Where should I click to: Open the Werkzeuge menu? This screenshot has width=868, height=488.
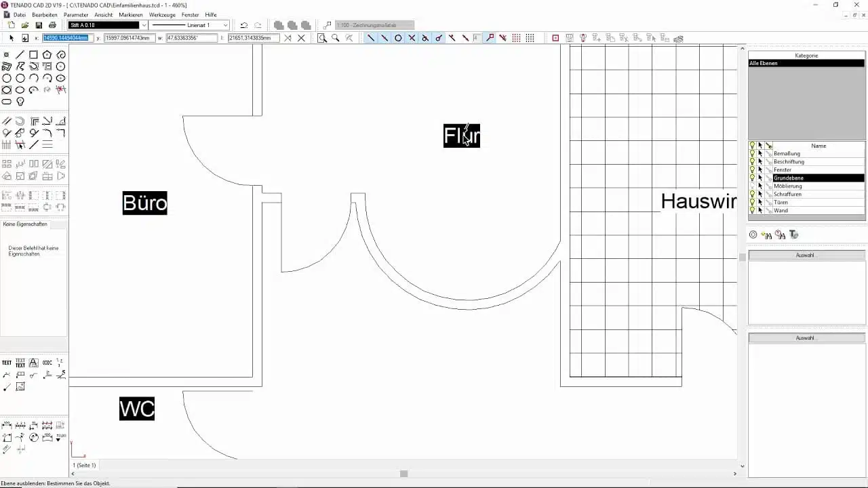point(162,14)
